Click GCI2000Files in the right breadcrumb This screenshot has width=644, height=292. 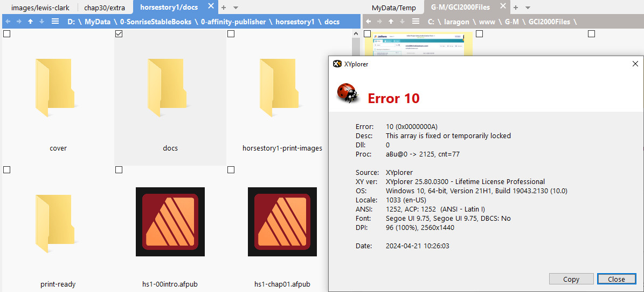coord(550,22)
